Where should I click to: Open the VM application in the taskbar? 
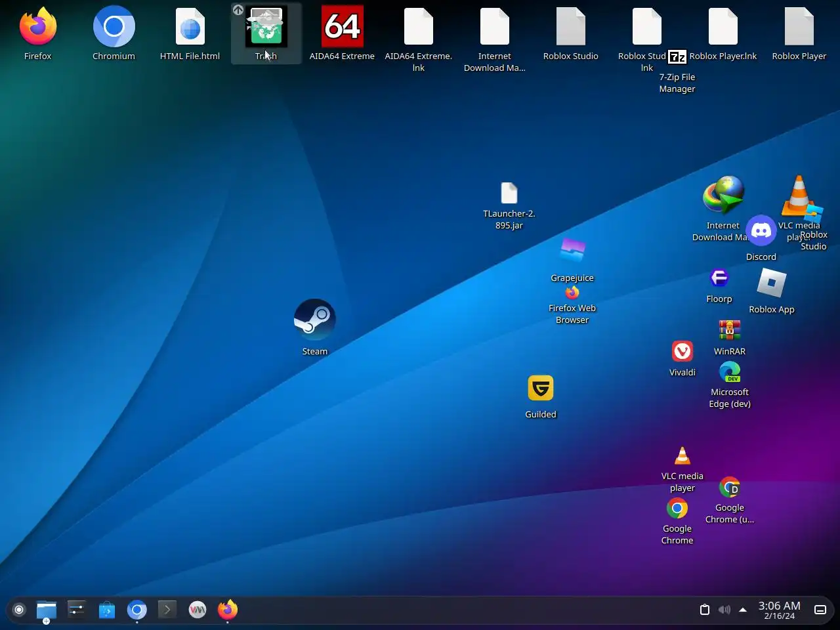coord(198,610)
